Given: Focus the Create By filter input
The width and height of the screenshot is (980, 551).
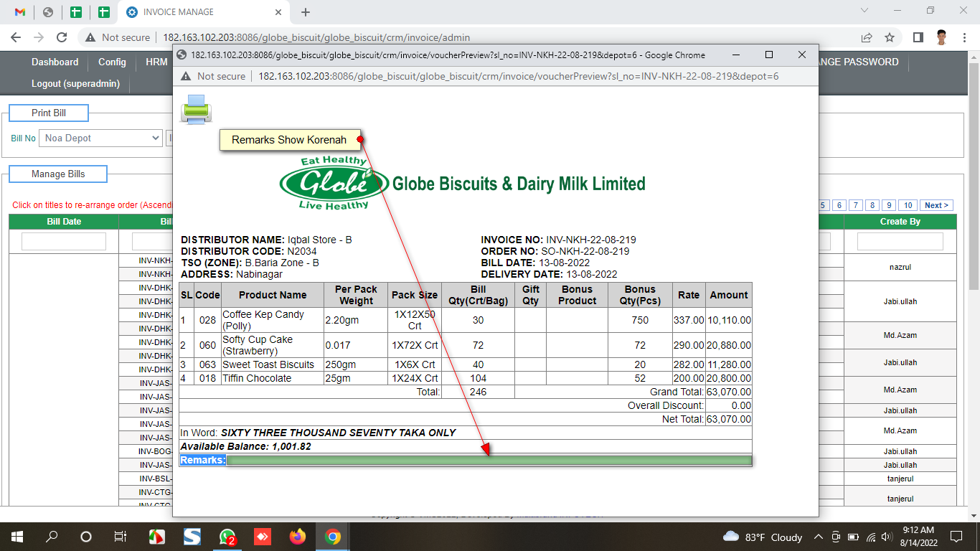Looking at the screenshot, I should 900,242.
